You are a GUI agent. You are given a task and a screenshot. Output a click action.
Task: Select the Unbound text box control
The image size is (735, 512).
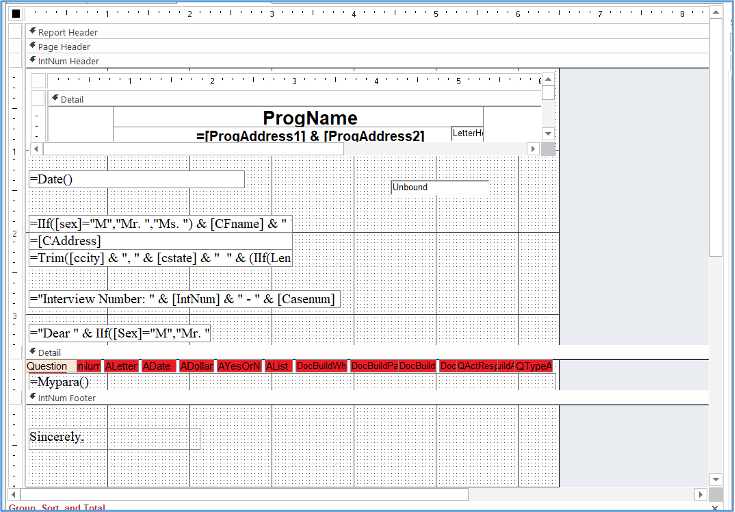tap(439, 187)
